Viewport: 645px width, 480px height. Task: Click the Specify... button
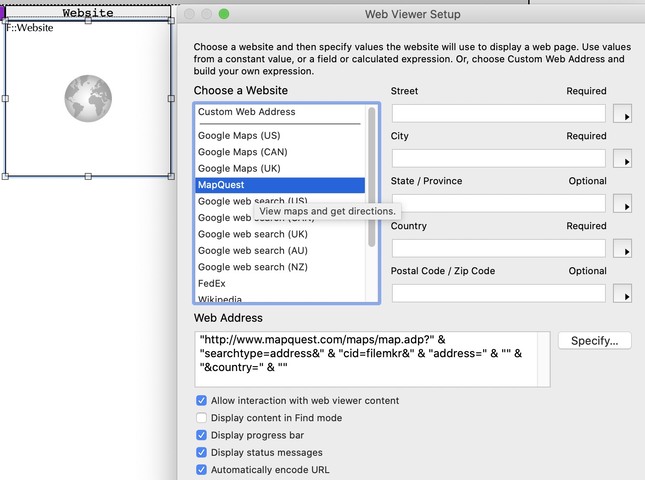[x=594, y=341]
